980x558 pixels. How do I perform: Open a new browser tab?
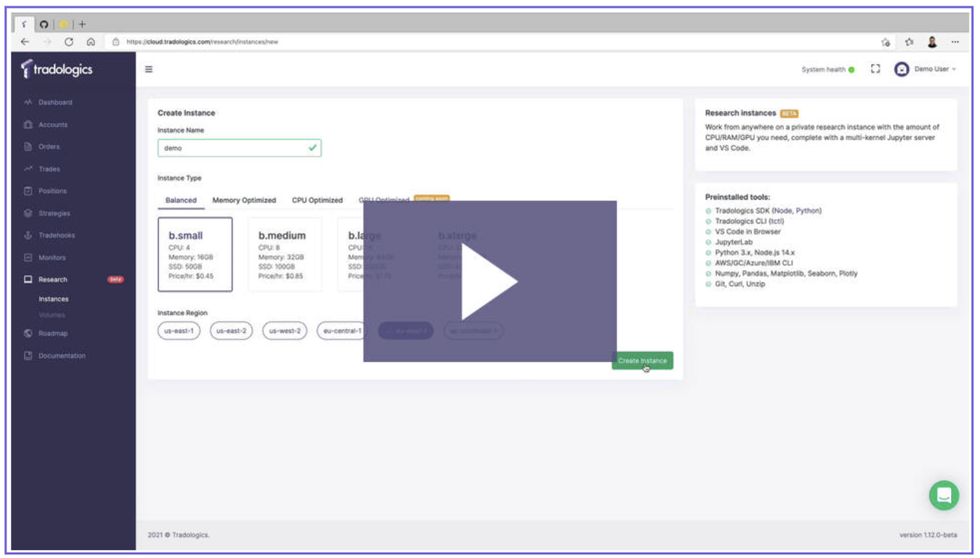(82, 25)
